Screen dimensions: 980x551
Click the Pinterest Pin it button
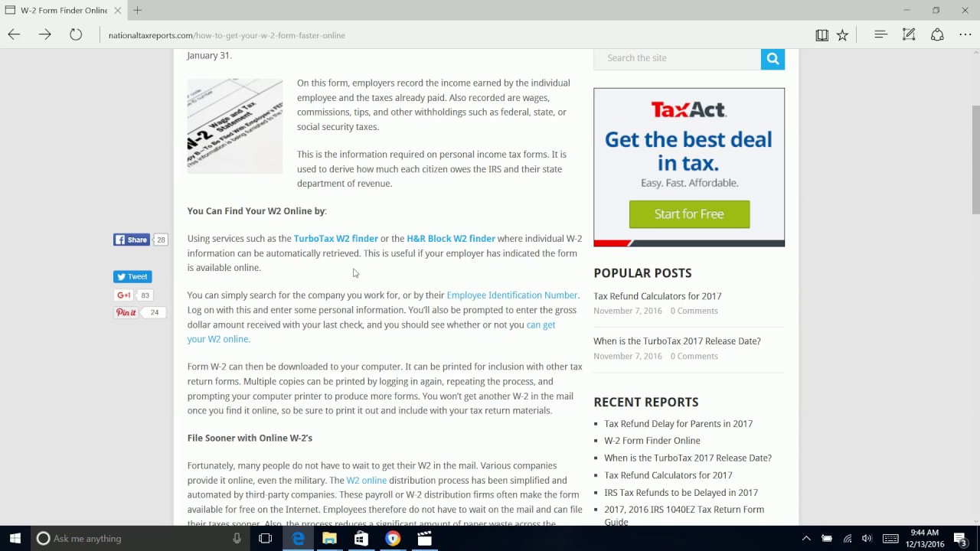point(126,312)
